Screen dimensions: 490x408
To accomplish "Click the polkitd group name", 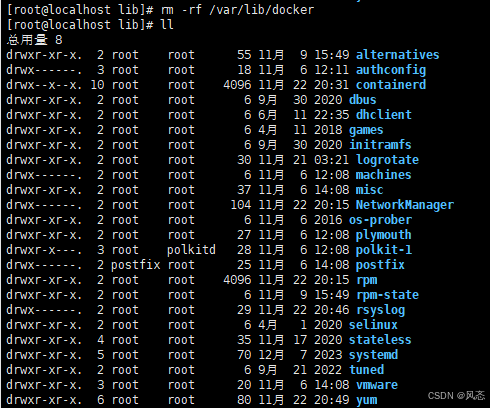I will click(x=191, y=250).
